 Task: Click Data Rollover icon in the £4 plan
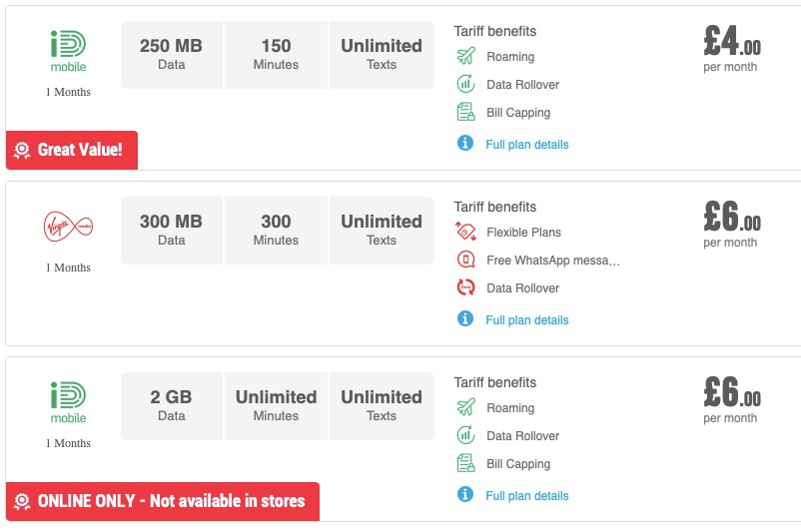pyautogui.click(x=464, y=85)
